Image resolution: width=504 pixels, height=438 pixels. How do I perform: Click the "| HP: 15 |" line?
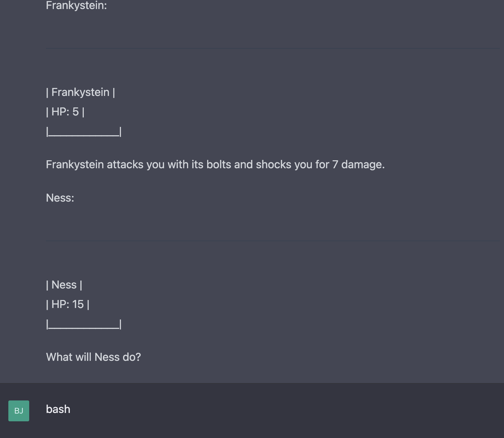(68, 304)
